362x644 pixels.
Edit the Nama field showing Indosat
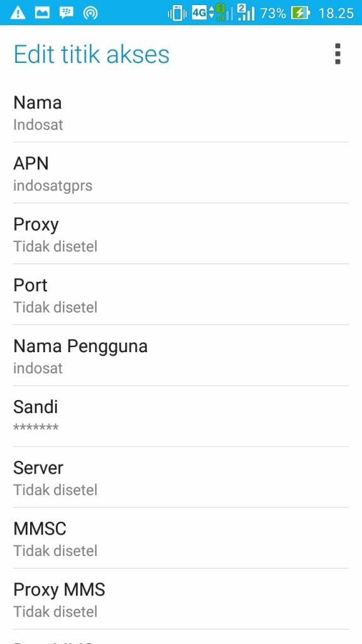181,112
